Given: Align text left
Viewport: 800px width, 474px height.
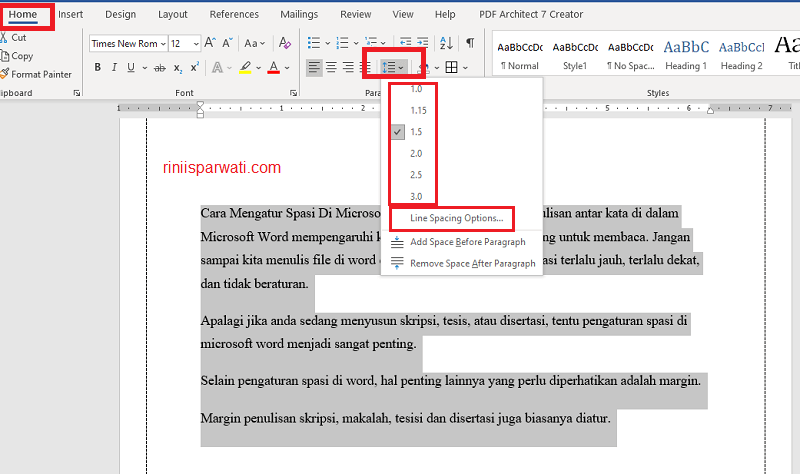Looking at the screenshot, I should [314, 67].
